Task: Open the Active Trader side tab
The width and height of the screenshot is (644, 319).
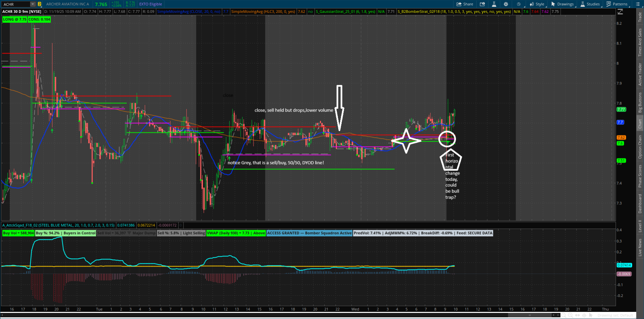Action: [640, 74]
